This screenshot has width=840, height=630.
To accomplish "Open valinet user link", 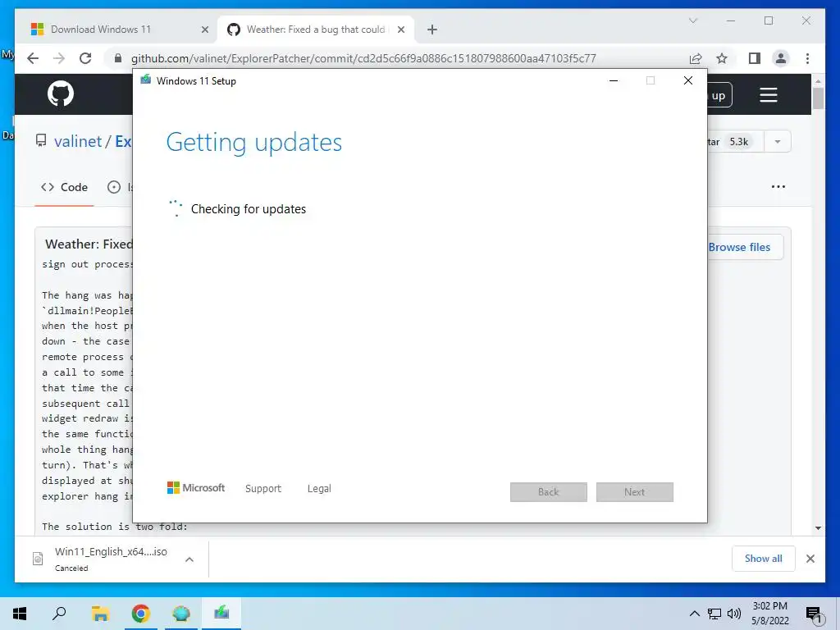I will [x=78, y=141].
